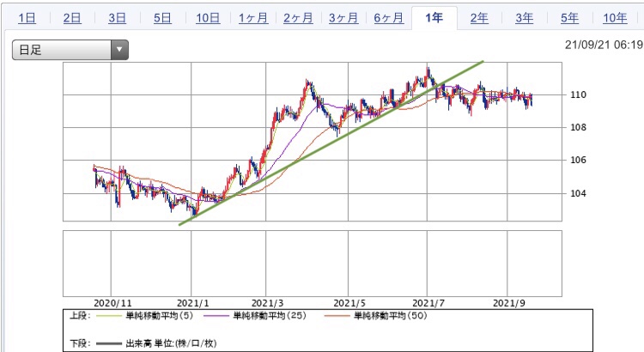Click the 106 price axis label

[578, 161]
